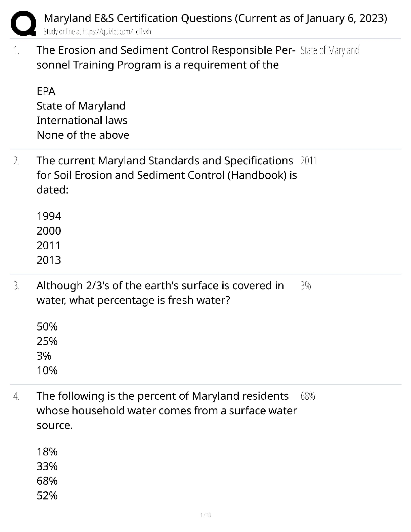Image resolution: width=411 pixels, height=532 pixels.
Task: Select the '25%' answer choice
Action: click(47, 341)
